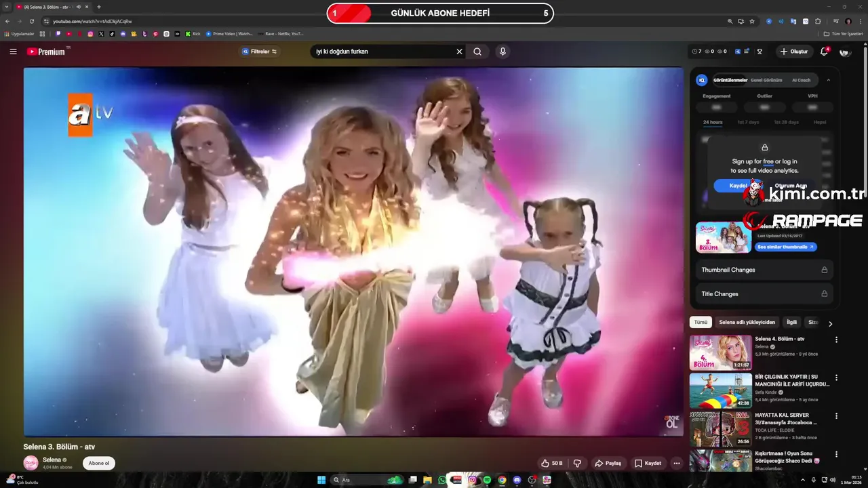The width and height of the screenshot is (868, 488).
Task: Open the Kick bookmark
Action: [x=193, y=33]
